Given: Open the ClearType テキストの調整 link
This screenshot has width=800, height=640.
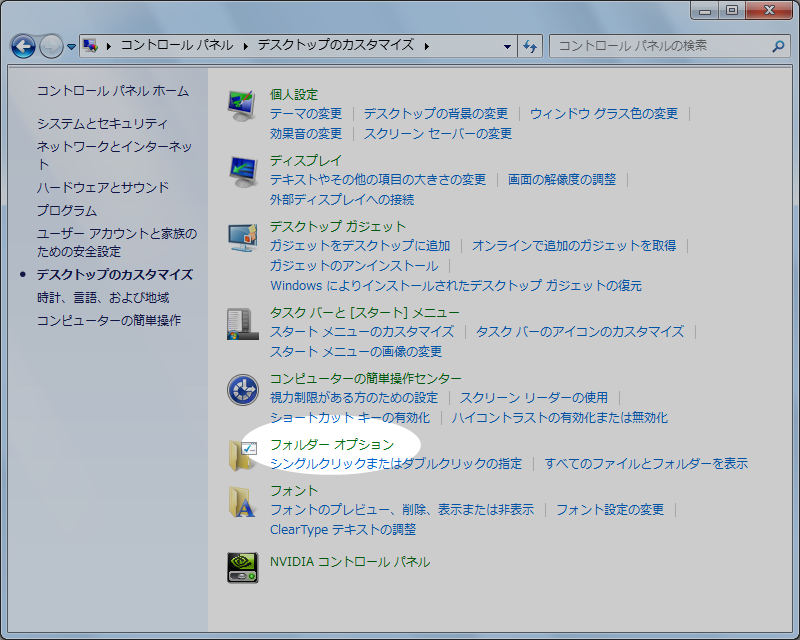Looking at the screenshot, I should click(x=343, y=530).
